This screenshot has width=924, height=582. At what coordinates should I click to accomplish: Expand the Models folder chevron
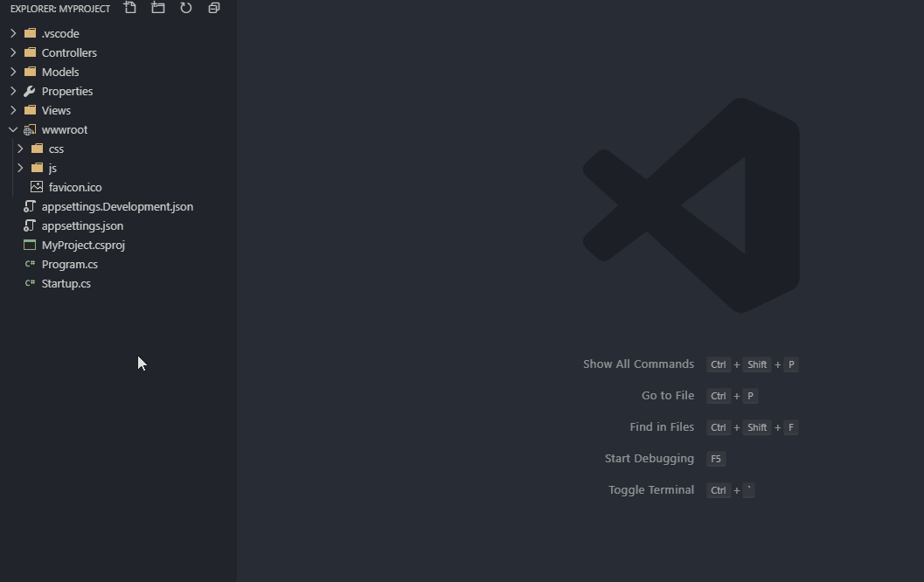click(x=13, y=72)
